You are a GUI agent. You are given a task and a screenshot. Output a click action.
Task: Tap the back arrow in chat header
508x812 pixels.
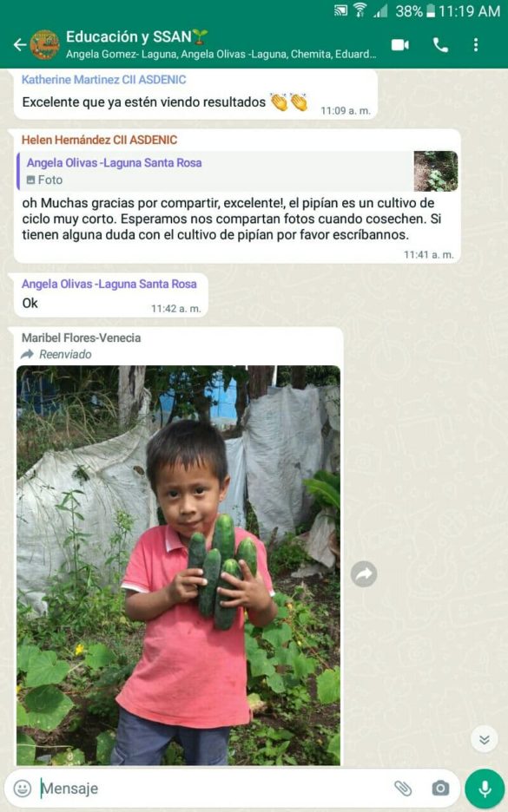(x=20, y=45)
